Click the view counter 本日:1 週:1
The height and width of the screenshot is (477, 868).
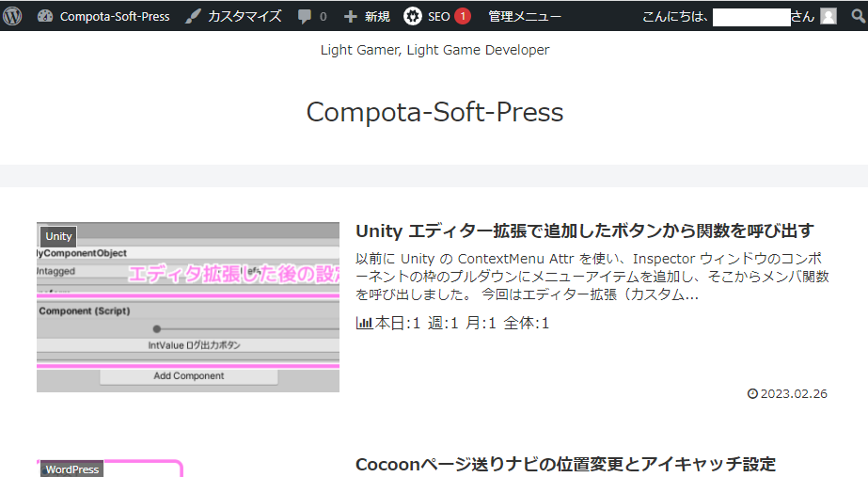462,323
